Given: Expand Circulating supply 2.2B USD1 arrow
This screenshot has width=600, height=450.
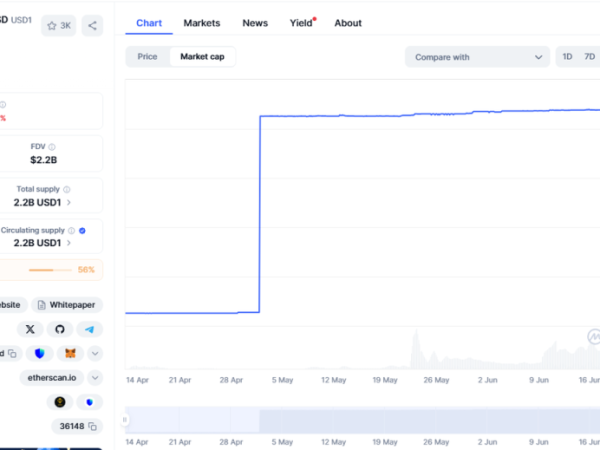Looking at the screenshot, I should click(x=69, y=243).
